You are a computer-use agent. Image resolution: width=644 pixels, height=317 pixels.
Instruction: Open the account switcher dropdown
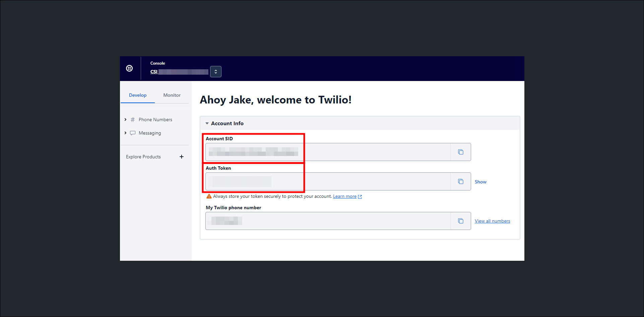(x=216, y=72)
